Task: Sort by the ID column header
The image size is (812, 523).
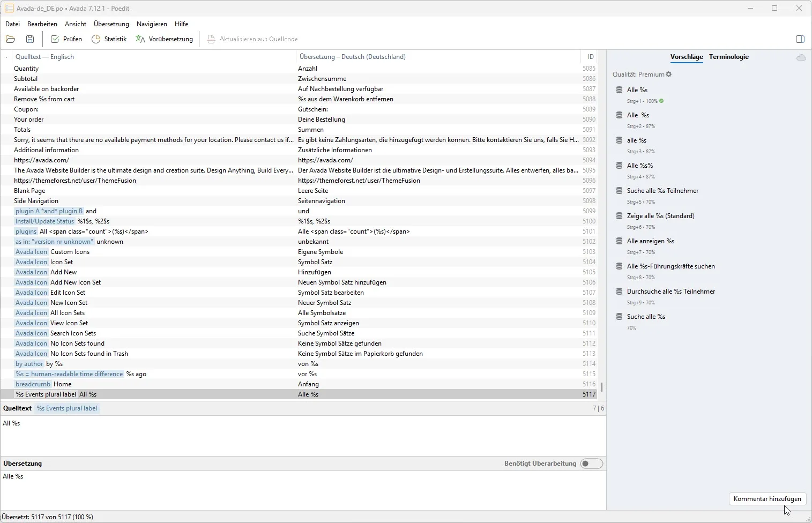Action: pyautogui.click(x=590, y=57)
